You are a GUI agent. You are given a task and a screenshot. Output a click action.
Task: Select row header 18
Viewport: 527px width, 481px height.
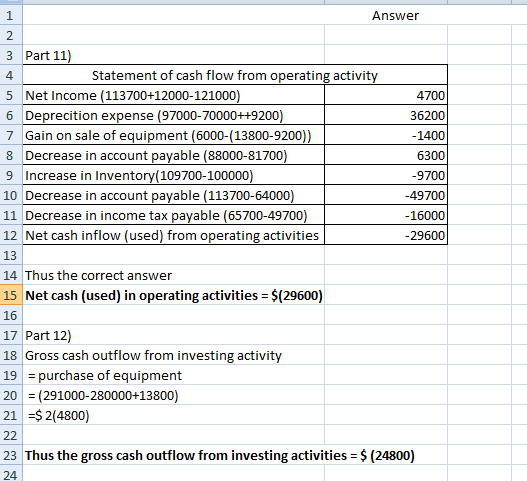(11, 355)
